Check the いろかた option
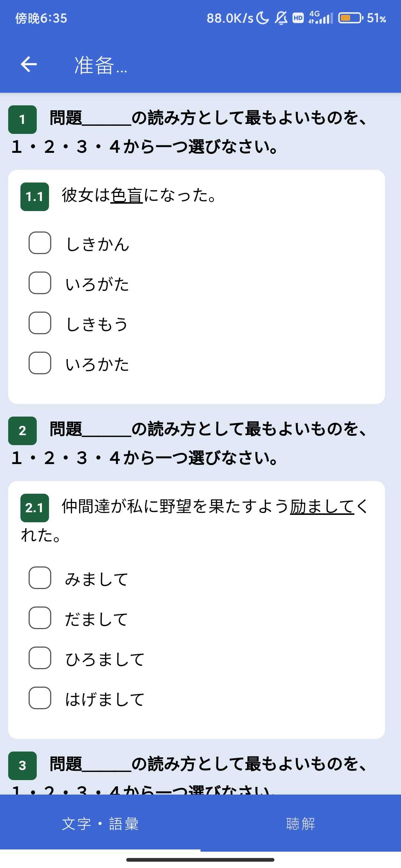 tap(40, 363)
